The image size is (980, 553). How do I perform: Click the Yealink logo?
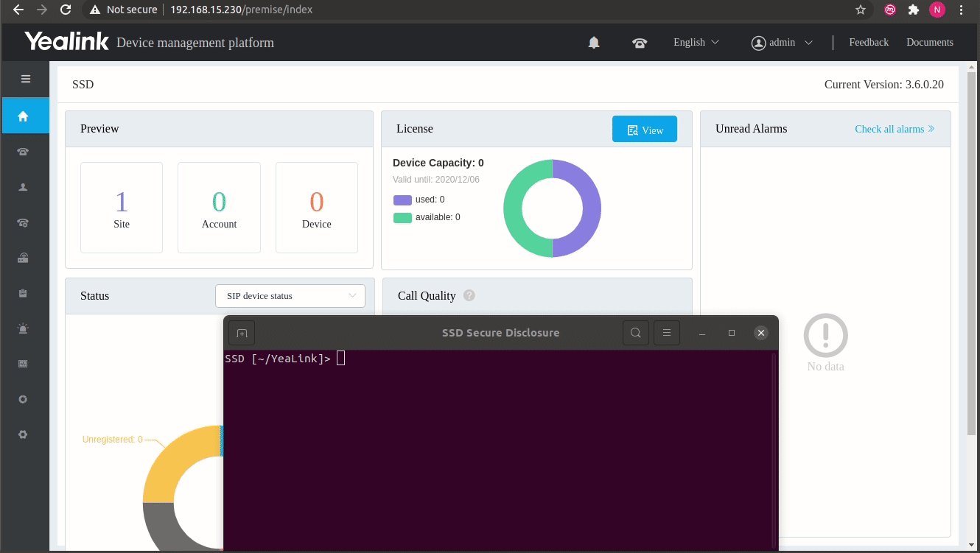pyautogui.click(x=66, y=41)
